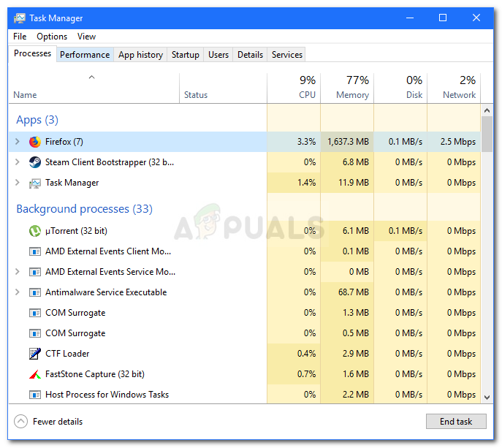Click the Apps (3) group heading
Image resolution: width=502 pixels, height=448 pixels.
click(x=37, y=120)
